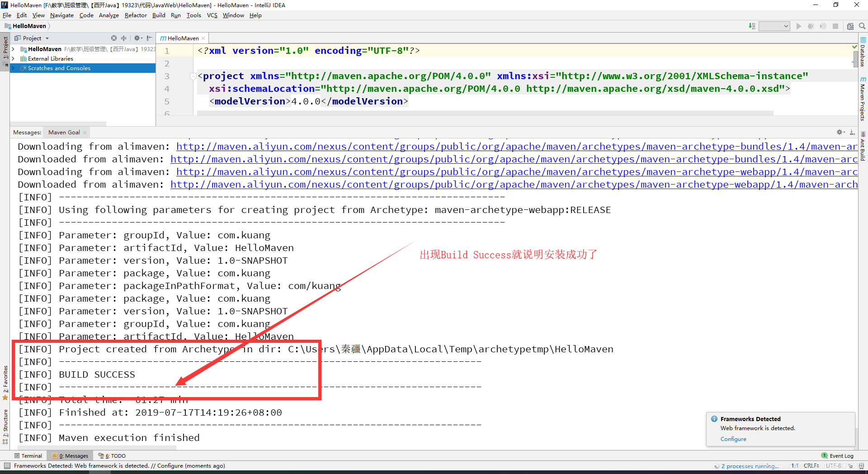Open the 6: TODO tool window tab
This screenshot has width=868, height=474.
click(112, 456)
